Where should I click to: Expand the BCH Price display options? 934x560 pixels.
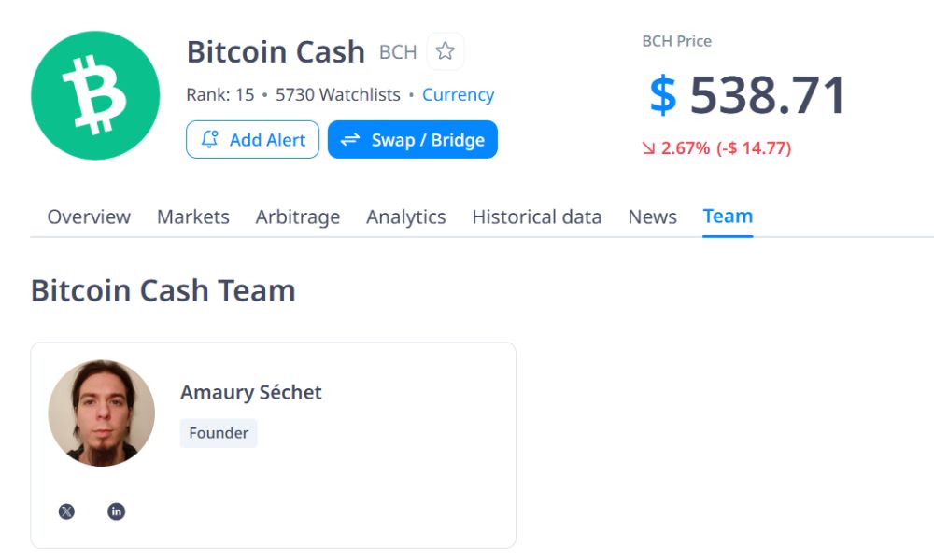pyautogui.click(x=675, y=41)
